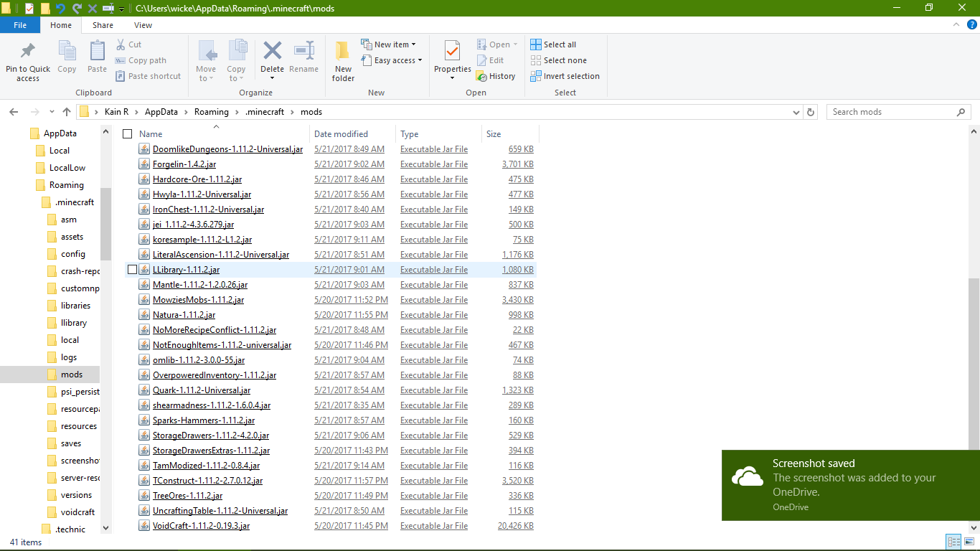
Task: Sort by Type column header
Action: (x=438, y=134)
